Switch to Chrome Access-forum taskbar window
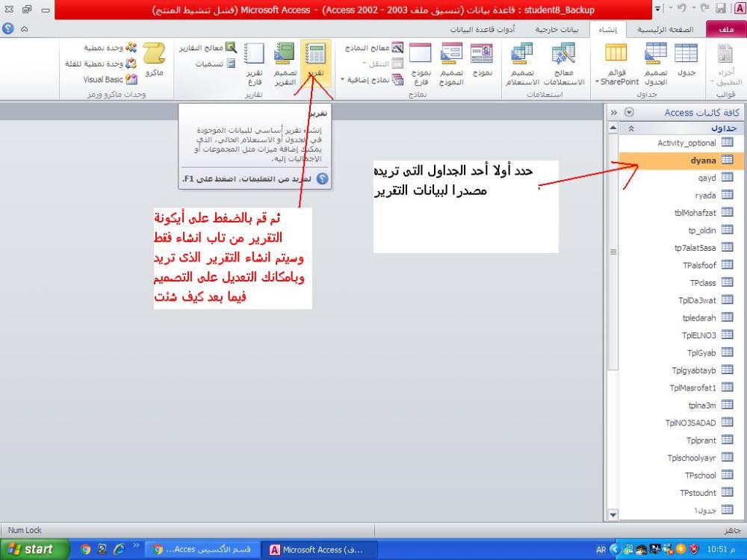Viewport: 747px width, 560px height. click(x=203, y=550)
